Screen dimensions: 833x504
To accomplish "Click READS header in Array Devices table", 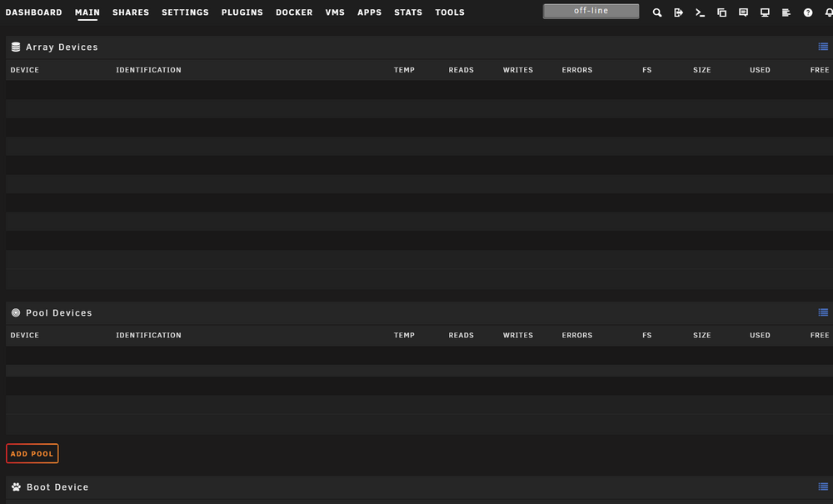I will [x=461, y=70].
